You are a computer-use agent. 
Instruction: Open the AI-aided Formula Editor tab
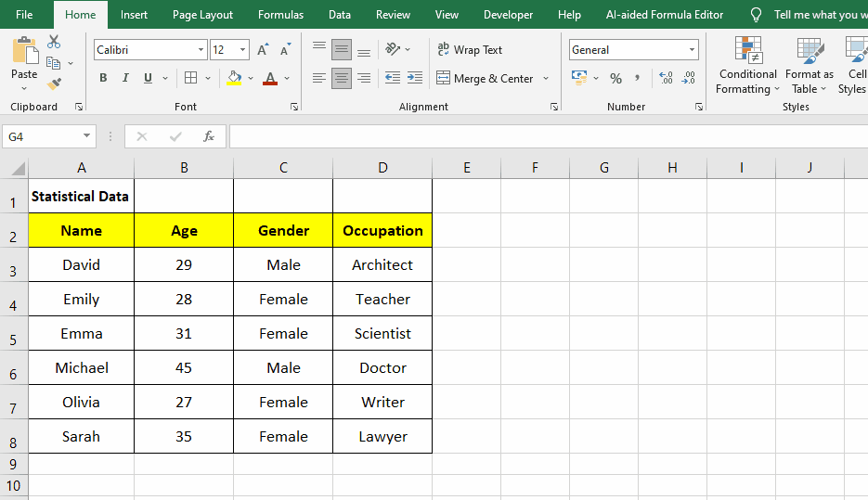[x=665, y=15]
